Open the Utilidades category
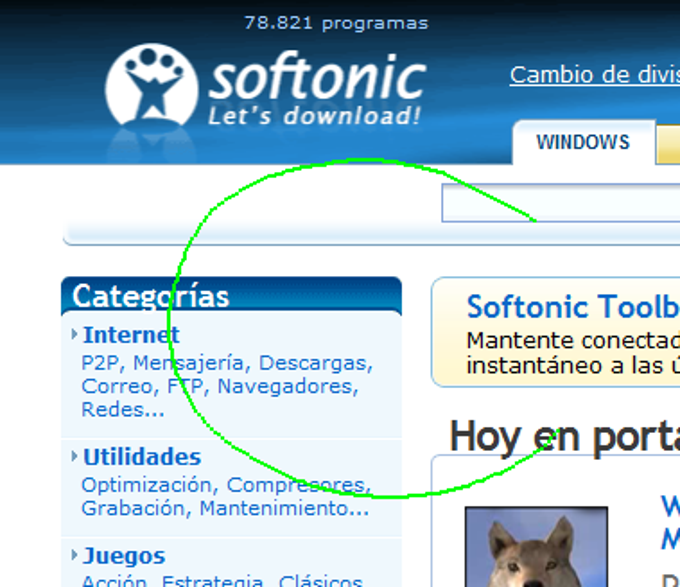The height and width of the screenshot is (587, 680). click(142, 457)
